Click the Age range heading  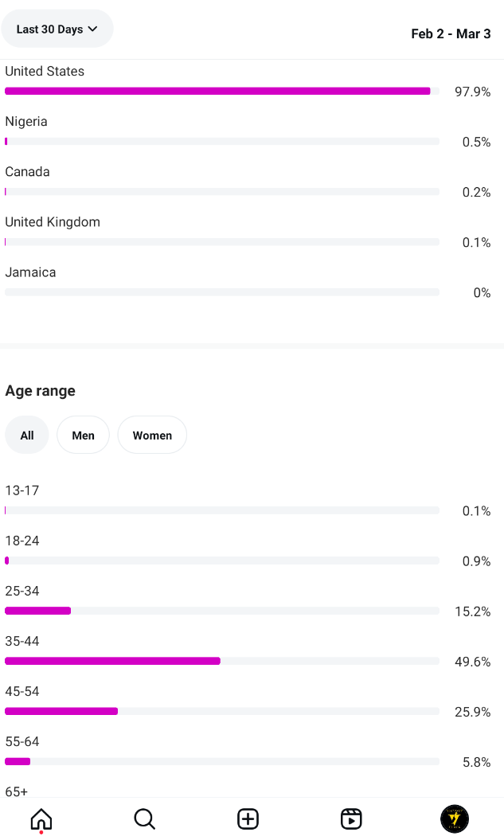click(x=40, y=391)
